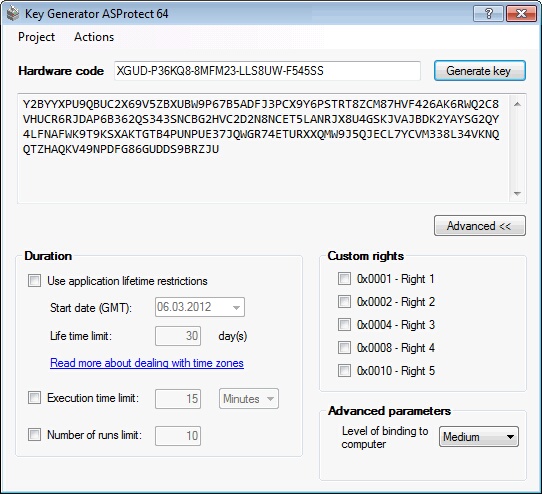
Task: Open the Actions menu
Action: [94, 37]
